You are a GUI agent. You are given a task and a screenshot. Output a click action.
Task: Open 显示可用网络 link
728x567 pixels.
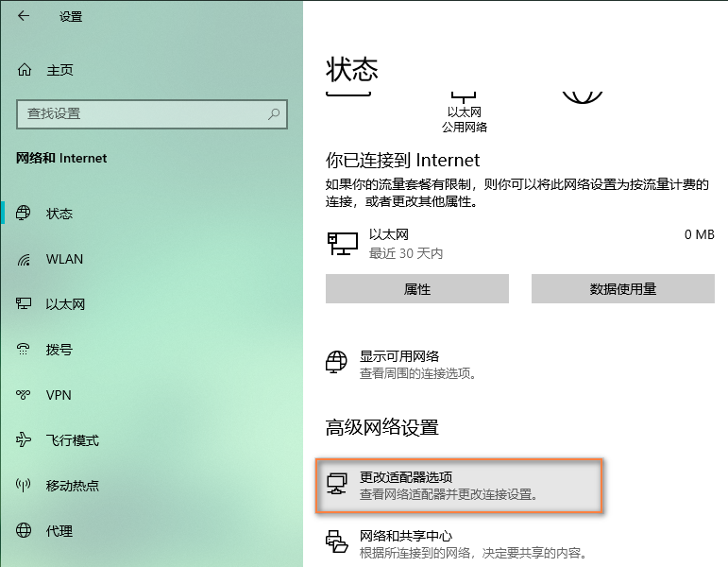click(399, 356)
